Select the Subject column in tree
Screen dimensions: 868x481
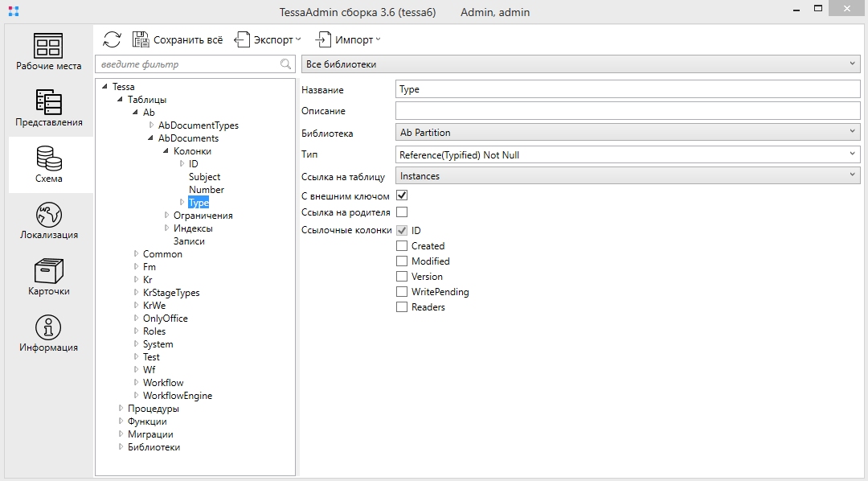click(x=204, y=177)
